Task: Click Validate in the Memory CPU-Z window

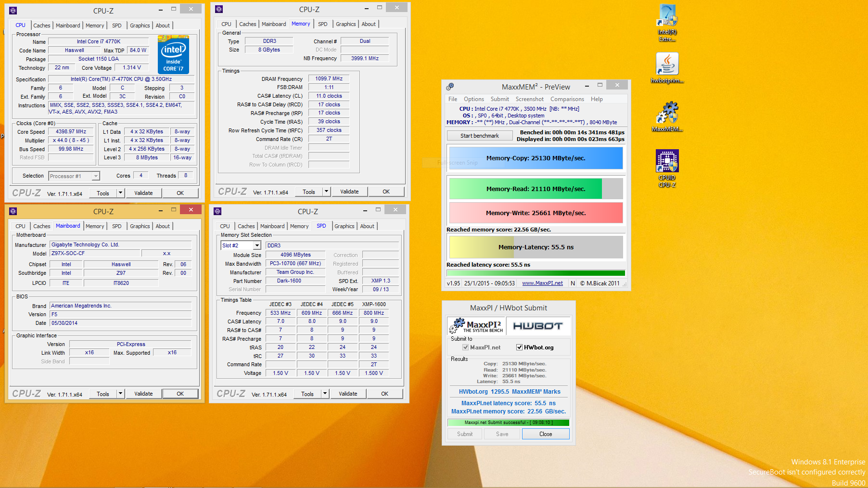Action: point(349,192)
